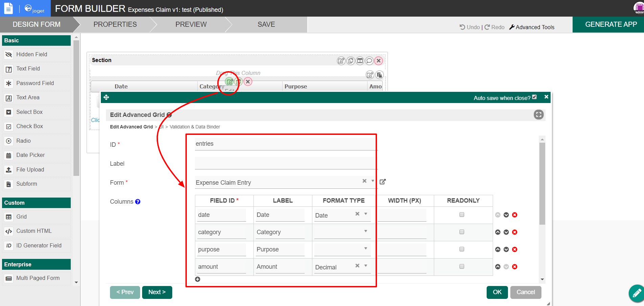Click the Columns help question icon
The height and width of the screenshot is (306, 644).
(x=138, y=202)
